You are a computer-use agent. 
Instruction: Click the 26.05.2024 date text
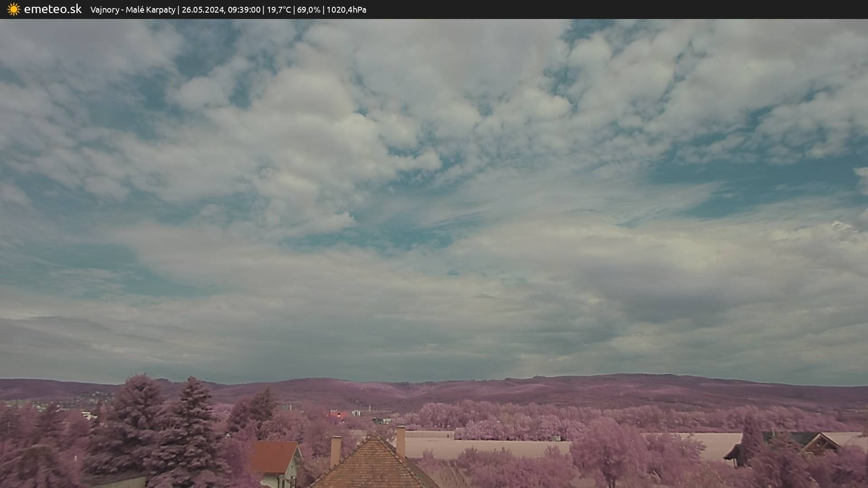point(203,9)
